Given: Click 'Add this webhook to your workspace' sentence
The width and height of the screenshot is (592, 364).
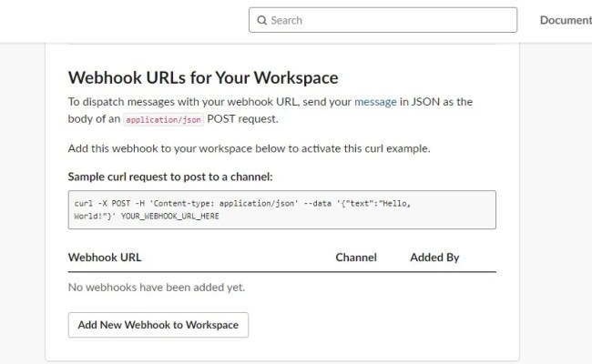Looking at the screenshot, I should [x=250, y=148].
